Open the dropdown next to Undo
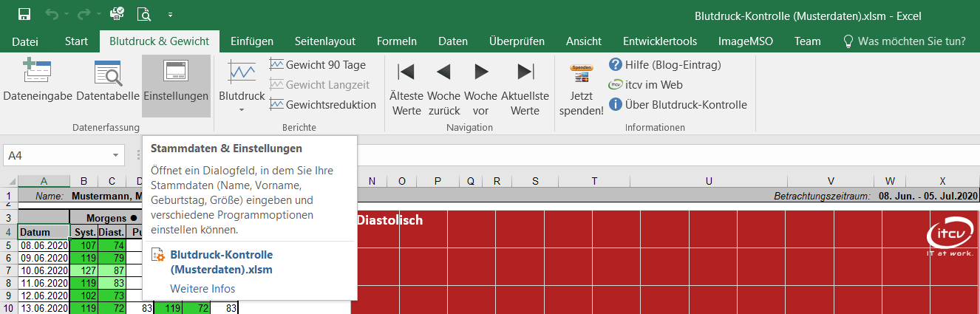 pos(67,15)
